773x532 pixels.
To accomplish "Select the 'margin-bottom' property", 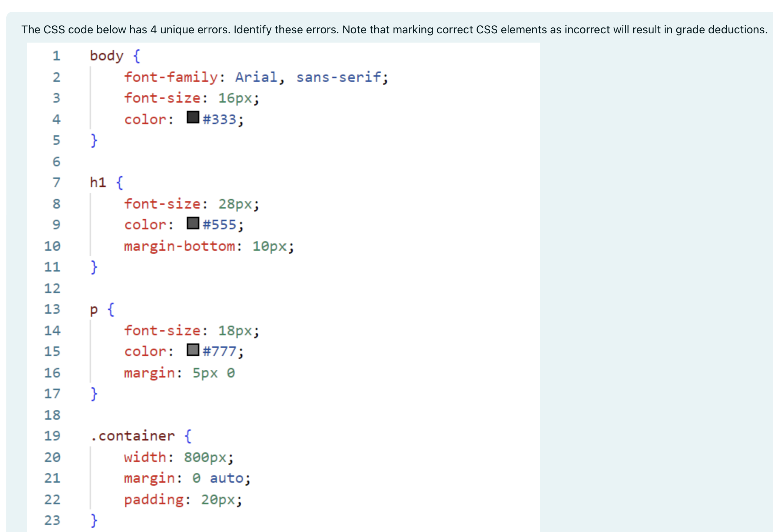I will coord(179,246).
